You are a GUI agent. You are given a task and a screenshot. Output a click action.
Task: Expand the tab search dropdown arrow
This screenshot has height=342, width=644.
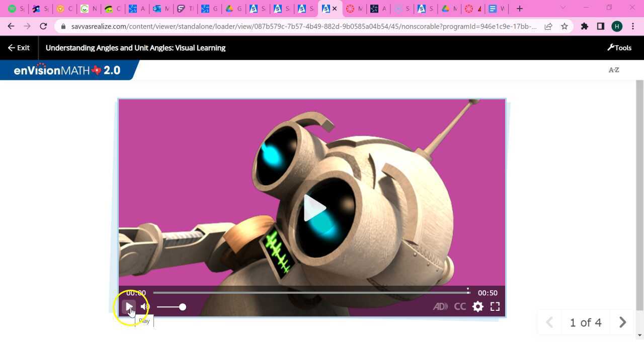[x=563, y=8]
